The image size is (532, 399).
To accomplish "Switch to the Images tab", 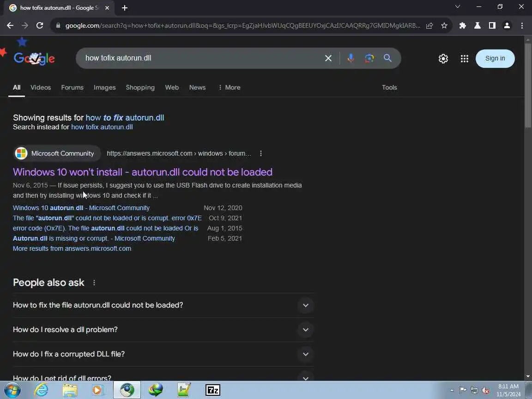I will tap(104, 88).
